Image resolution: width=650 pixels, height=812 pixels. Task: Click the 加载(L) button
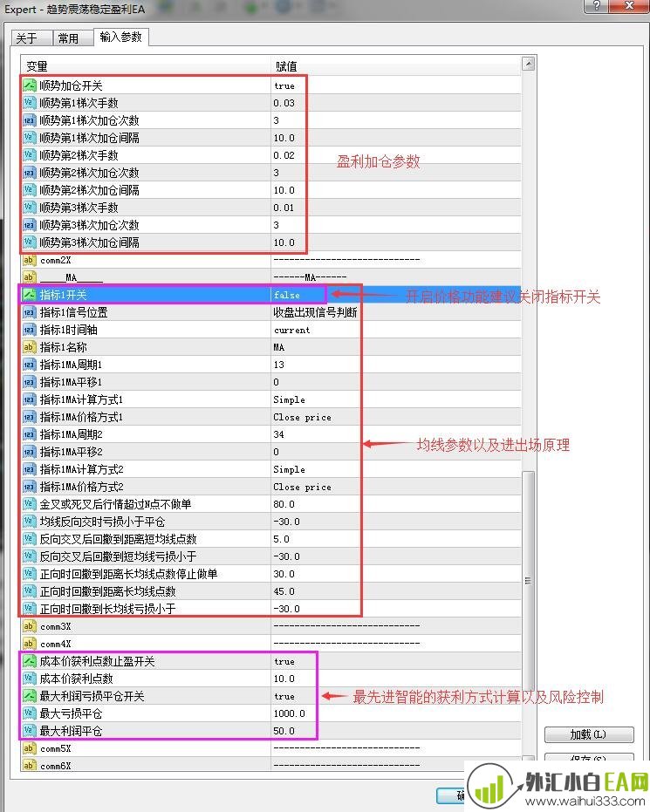point(589,734)
